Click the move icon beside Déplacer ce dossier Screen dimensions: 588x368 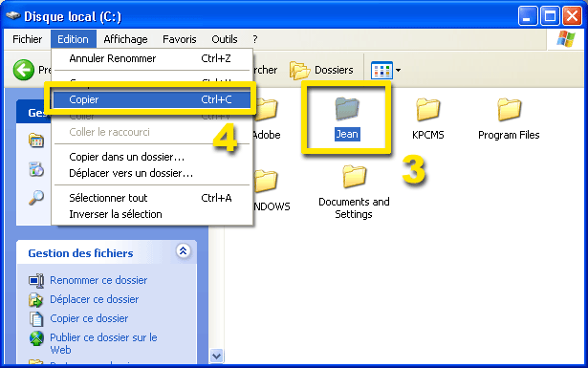click(36, 300)
